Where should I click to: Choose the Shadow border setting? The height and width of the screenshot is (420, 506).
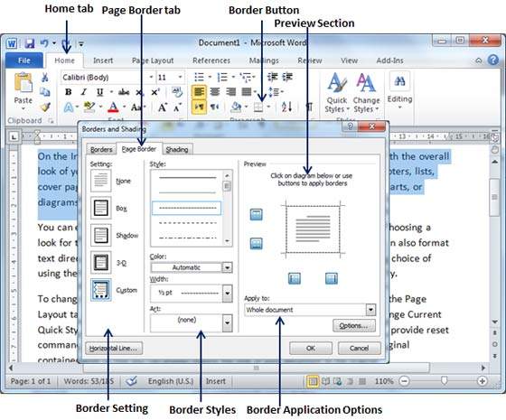pos(101,235)
